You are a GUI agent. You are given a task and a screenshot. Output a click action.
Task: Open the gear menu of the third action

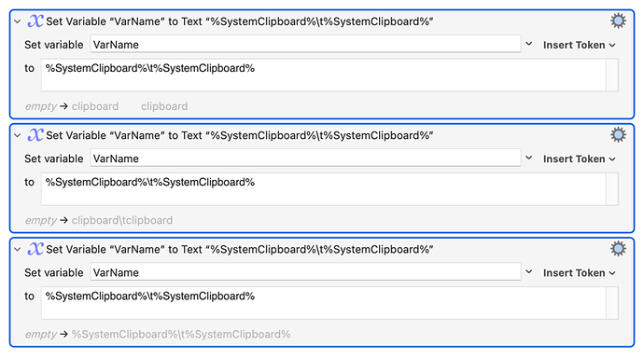pos(618,249)
